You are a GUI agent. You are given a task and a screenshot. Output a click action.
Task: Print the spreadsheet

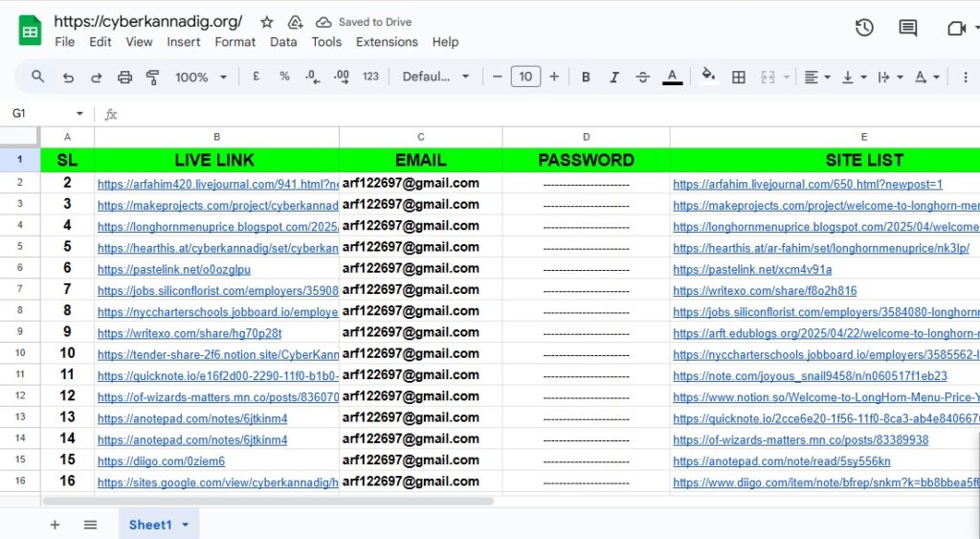point(125,77)
